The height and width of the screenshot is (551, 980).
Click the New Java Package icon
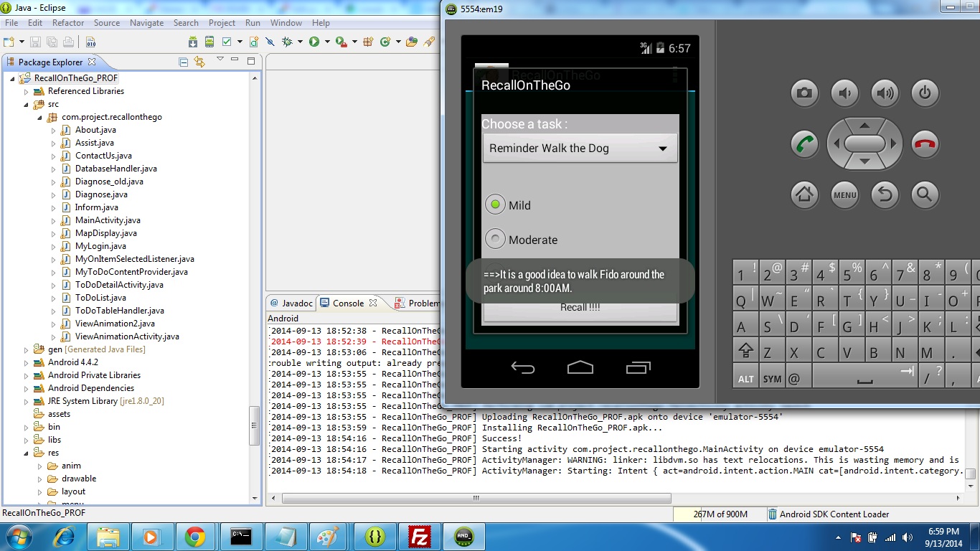[368, 42]
